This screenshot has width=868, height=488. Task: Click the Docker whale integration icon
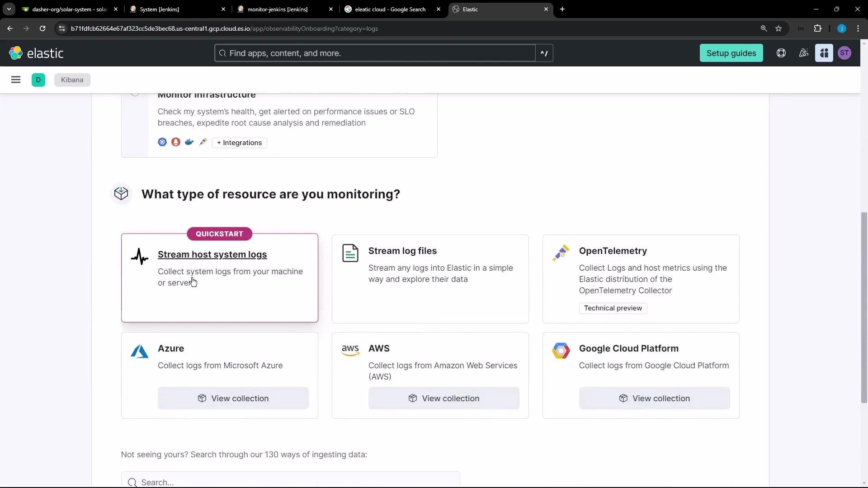189,142
